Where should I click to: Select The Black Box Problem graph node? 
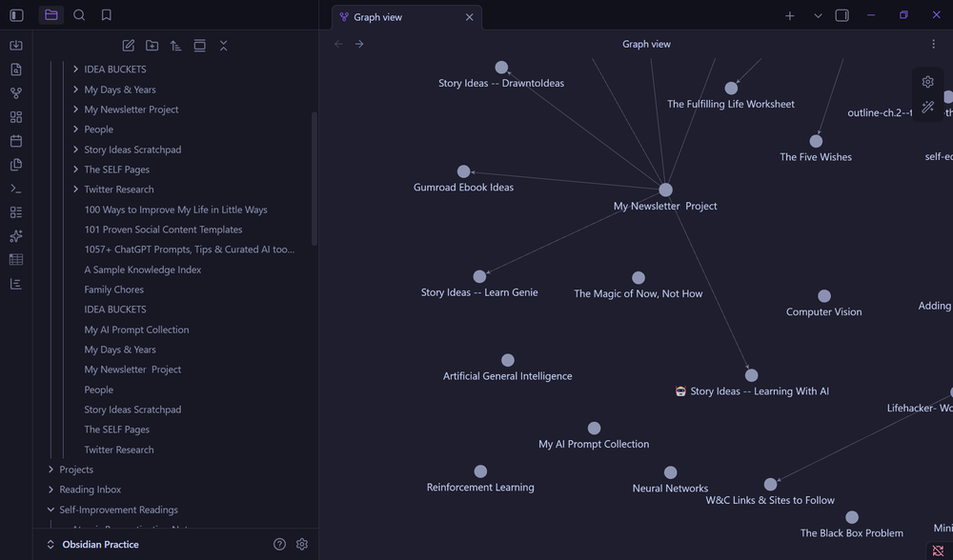click(x=852, y=517)
